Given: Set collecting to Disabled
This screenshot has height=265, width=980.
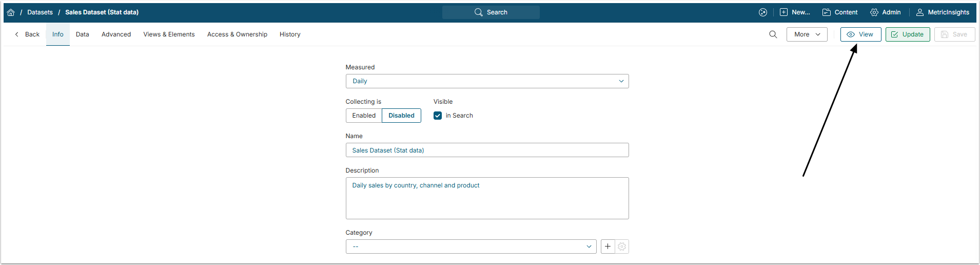Looking at the screenshot, I should tap(401, 116).
